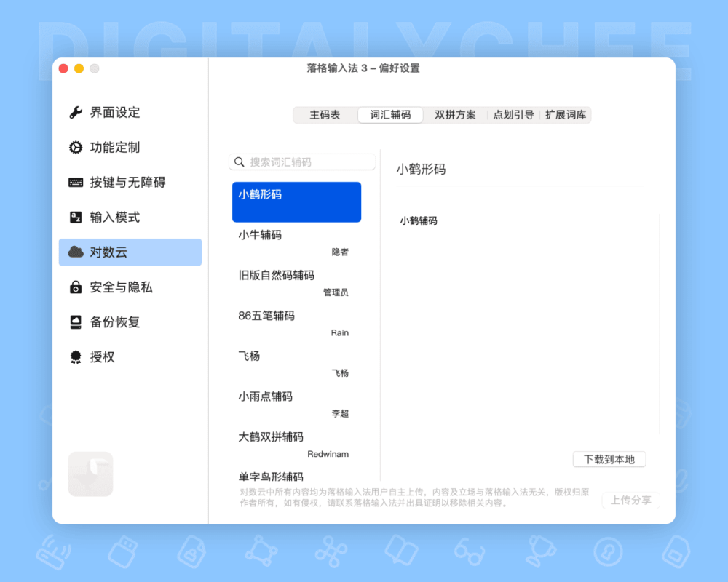Switch to the 点划引导 tab

point(513,115)
